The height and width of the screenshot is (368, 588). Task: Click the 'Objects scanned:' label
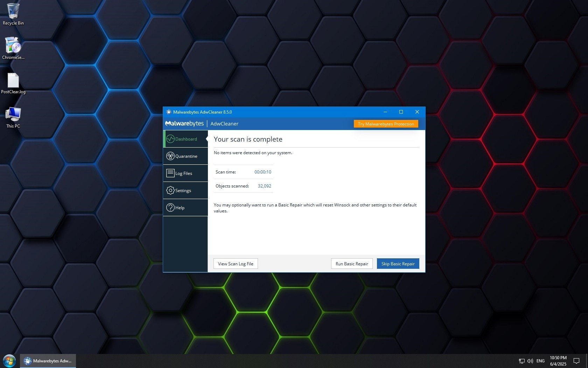[x=232, y=186]
